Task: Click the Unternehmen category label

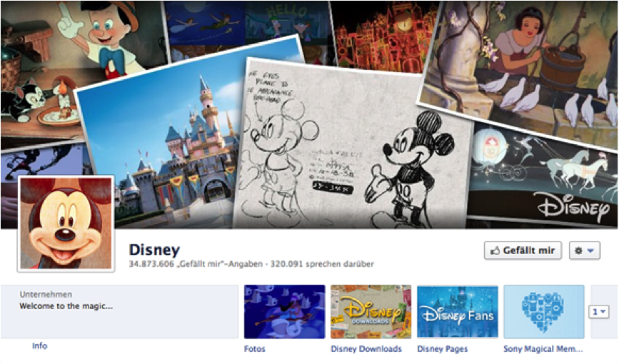Action: [46, 295]
